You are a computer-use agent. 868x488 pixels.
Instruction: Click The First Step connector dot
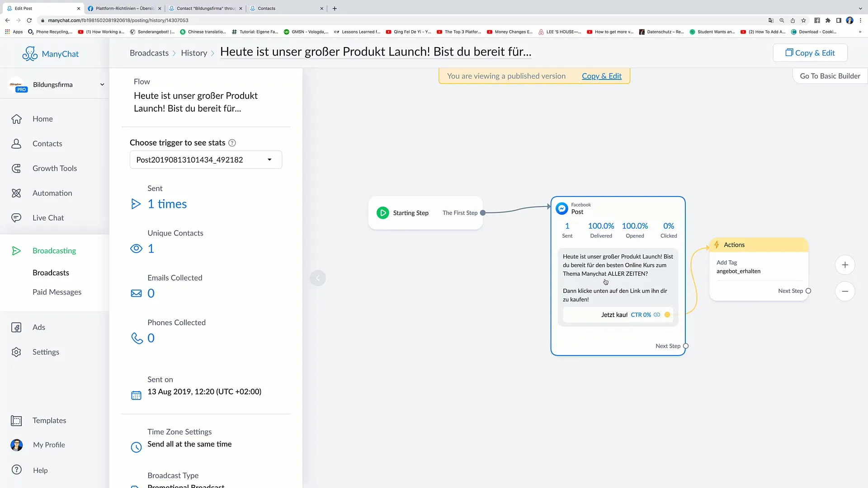[x=483, y=213]
